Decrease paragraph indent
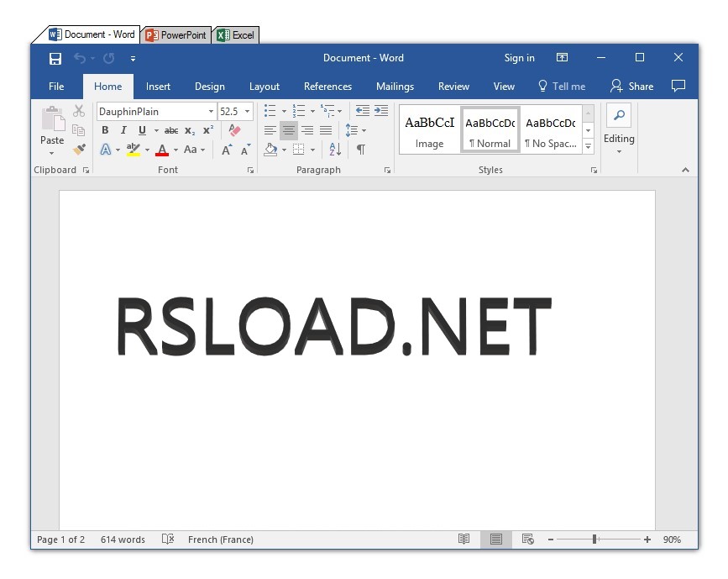The width and height of the screenshot is (728, 579). (362, 111)
